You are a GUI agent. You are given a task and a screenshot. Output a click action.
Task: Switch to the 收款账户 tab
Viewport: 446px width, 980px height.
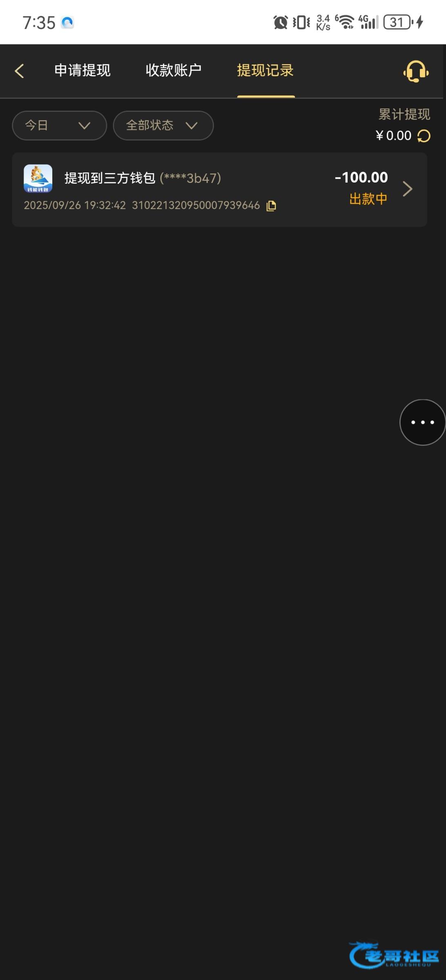click(174, 71)
